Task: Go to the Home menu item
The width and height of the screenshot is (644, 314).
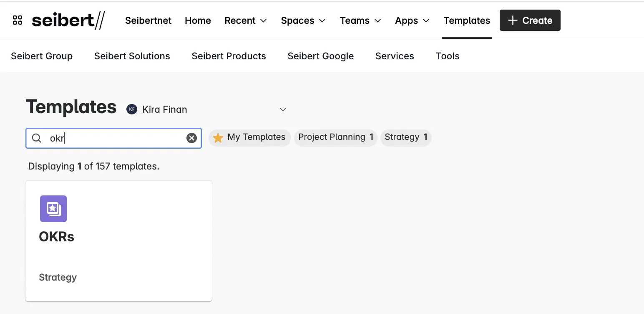Action: click(198, 20)
